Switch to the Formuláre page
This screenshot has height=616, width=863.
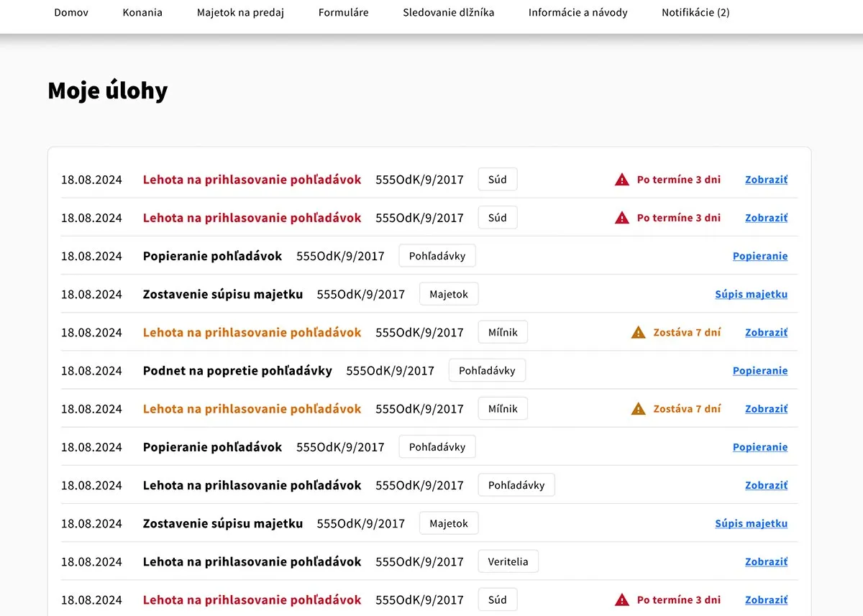click(344, 12)
